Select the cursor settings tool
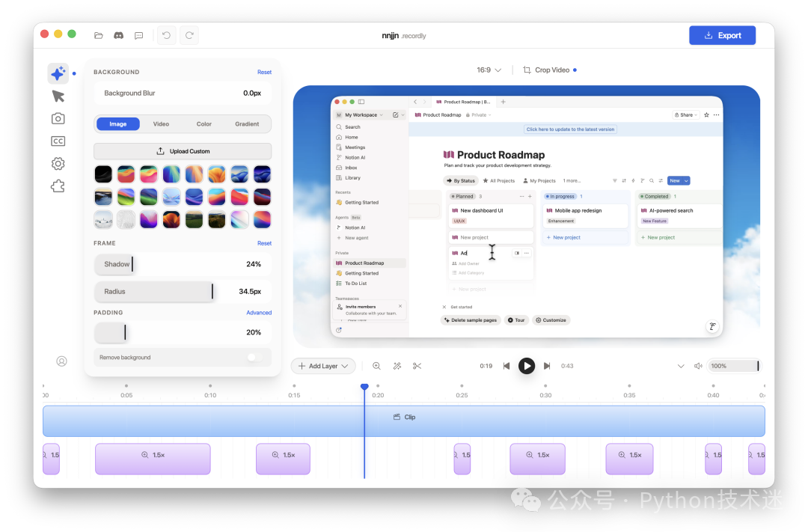Viewport: 808px width, 532px height. point(58,97)
